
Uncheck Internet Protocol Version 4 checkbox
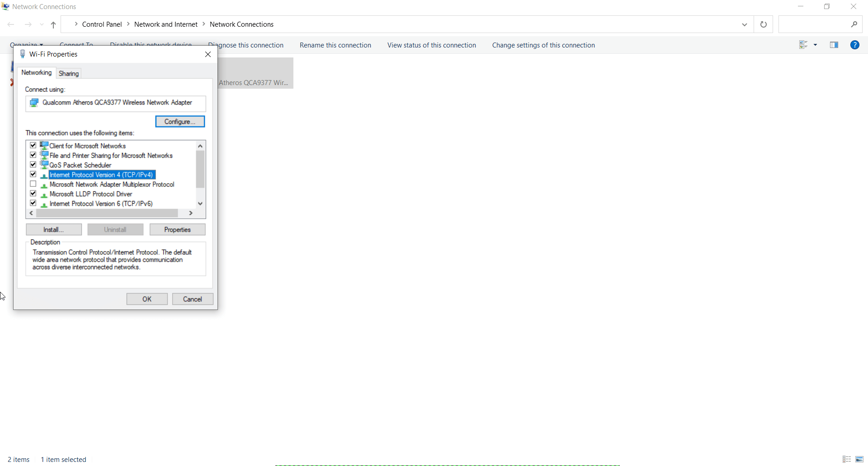click(x=33, y=175)
